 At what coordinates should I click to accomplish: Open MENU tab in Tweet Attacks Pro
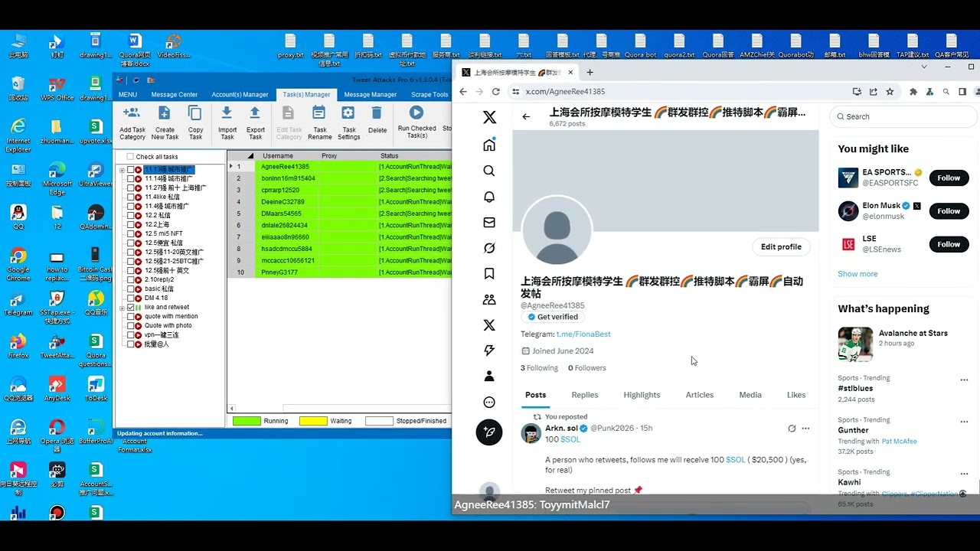point(128,95)
